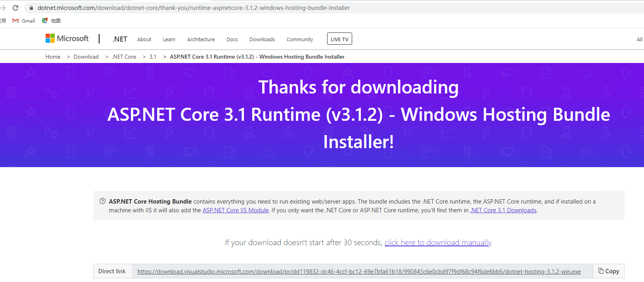The height and width of the screenshot is (282, 644).
Task: Open the Downloads menu item
Action: tap(262, 40)
